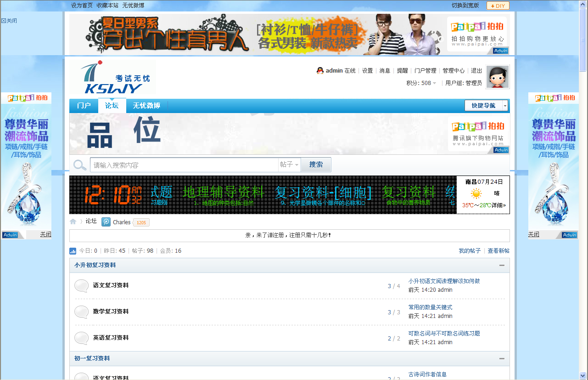588x380 pixels.
Task: Click the magnifying glass search icon
Action: click(80, 165)
